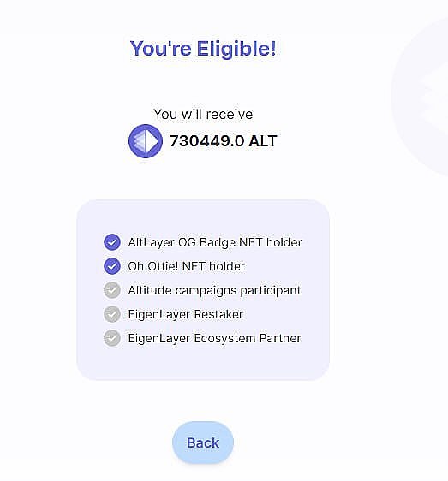Image resolution: width=448 pixels, height=481 pixels.
Task: Select the AltLayer OG Badge NFT holder label
Action: coord(215,242)
